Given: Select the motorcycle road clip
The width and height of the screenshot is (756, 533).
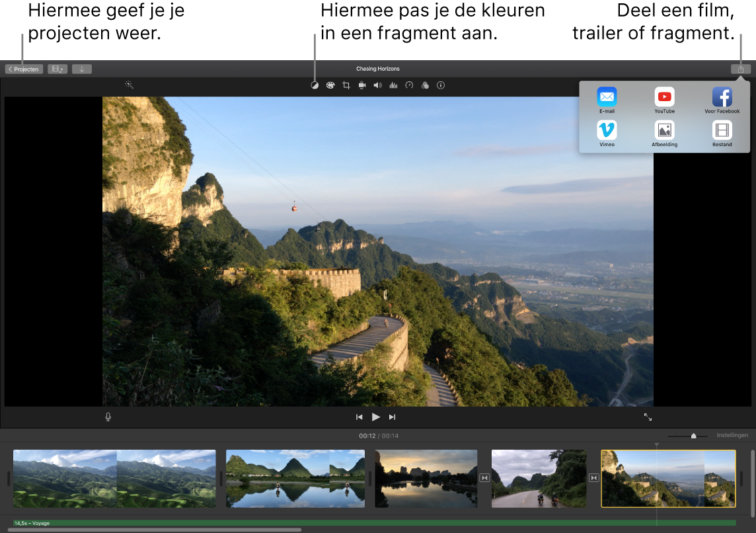Looking at the screenshot, I should [x=539, y=479].
